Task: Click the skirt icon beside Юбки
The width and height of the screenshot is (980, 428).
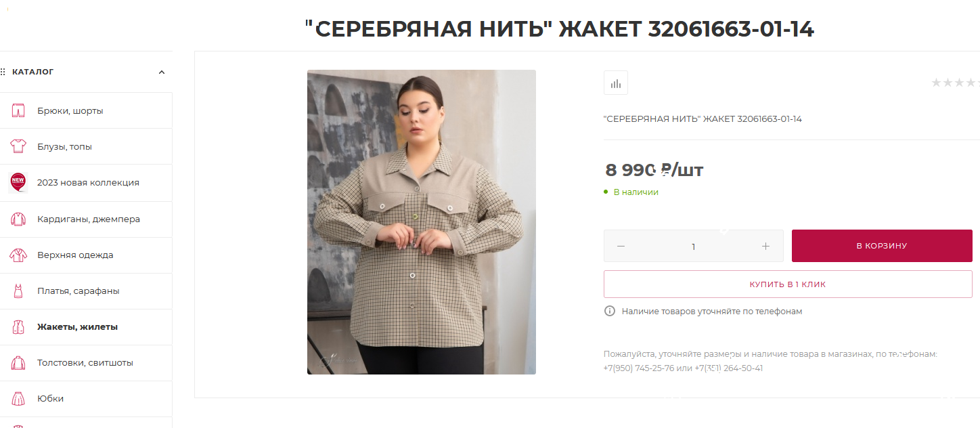Action: click(x=18, y=399)
